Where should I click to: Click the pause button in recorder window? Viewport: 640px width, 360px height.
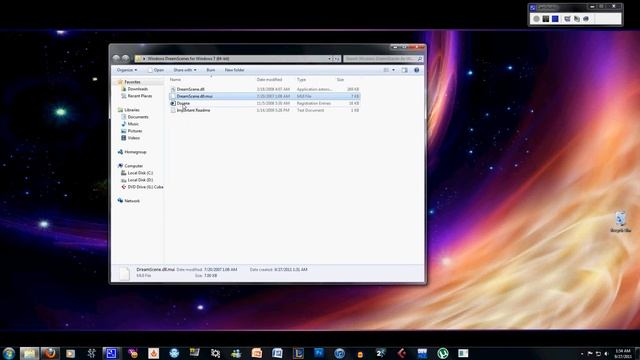point(546,19)
